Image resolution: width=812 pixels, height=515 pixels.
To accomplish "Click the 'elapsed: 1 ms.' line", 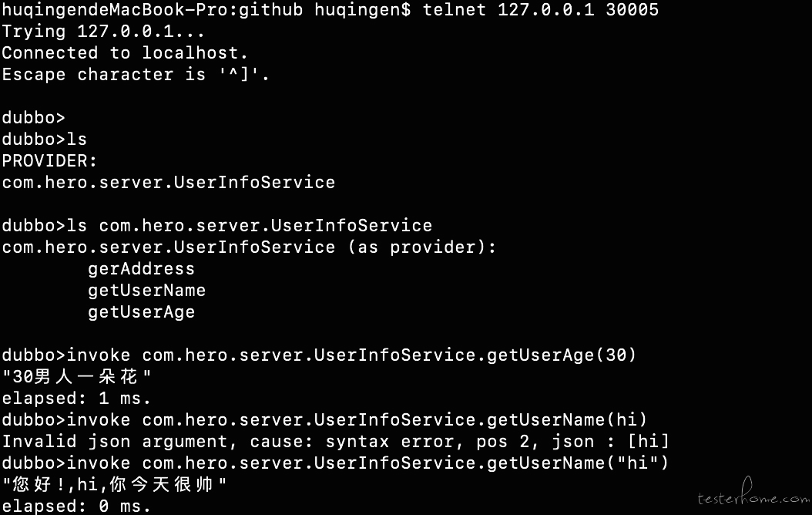I will (76, 399).
